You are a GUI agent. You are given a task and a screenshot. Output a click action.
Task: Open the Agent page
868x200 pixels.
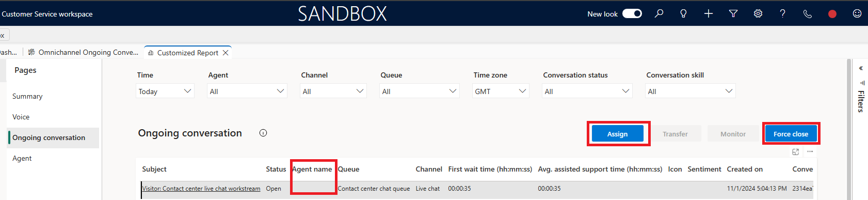pyautogui.click(x=22, y=158)
